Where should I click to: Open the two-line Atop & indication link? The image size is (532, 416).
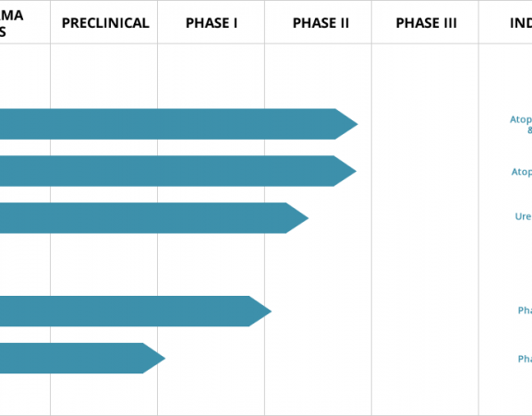point(521,125)
